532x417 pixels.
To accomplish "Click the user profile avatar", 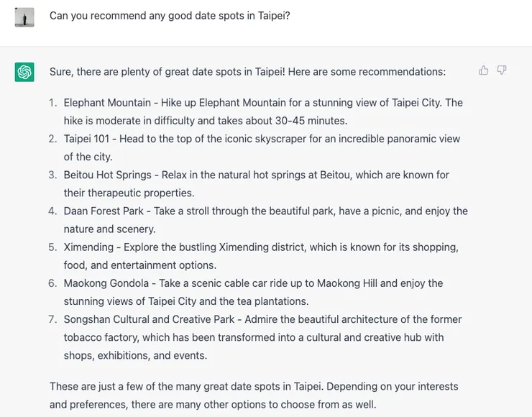I will coord(24,17).
